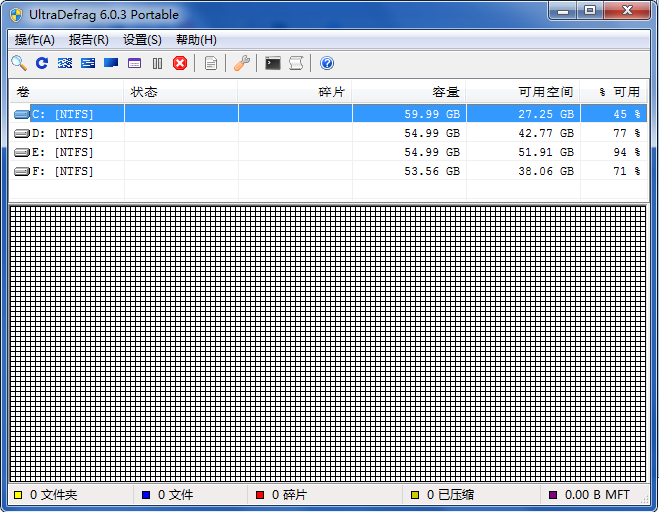This screenshot has width=659, height=512.
Task: Click the % 可用 column header
Action: click(x=613, y=92)
